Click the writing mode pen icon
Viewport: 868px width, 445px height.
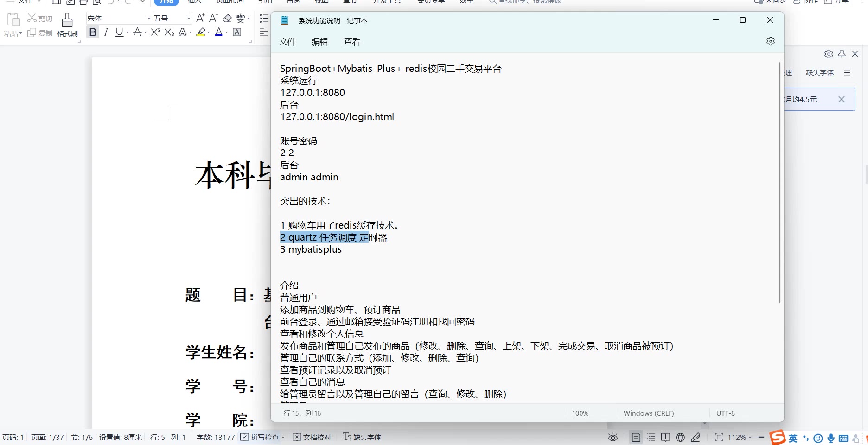696,437
